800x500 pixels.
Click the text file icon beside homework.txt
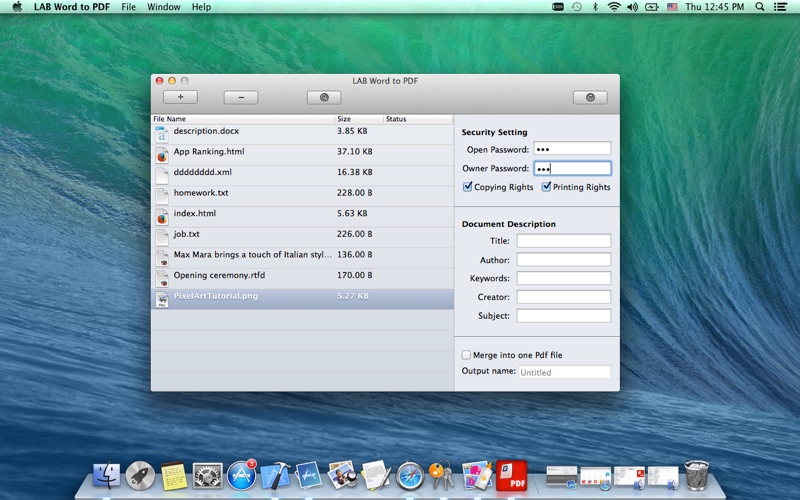pyautogui.click(x=162, y=196)
